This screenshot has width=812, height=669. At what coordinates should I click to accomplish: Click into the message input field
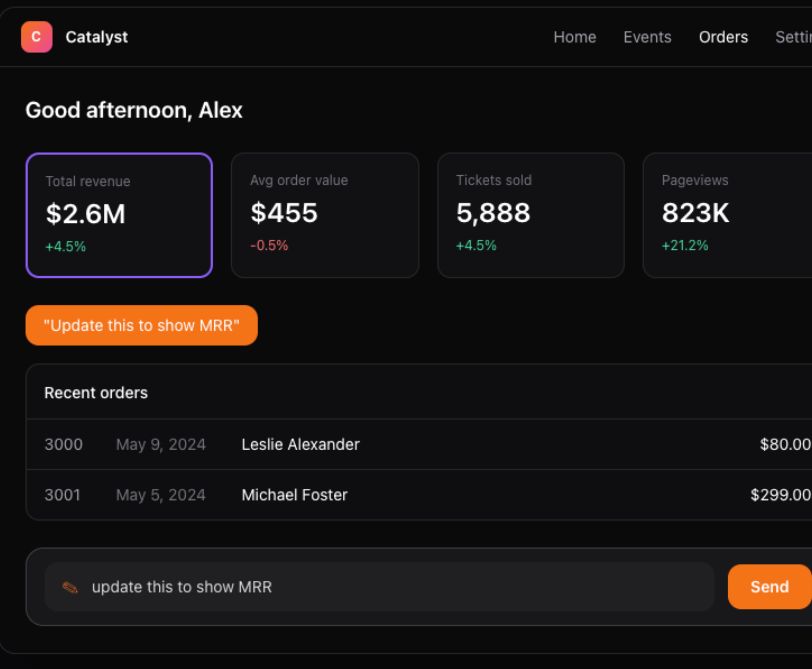385,587
